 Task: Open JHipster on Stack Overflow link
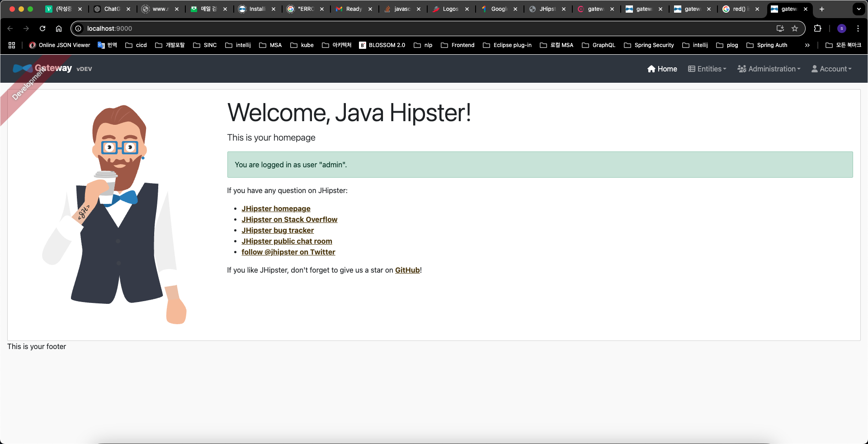(x=289, y=219)
